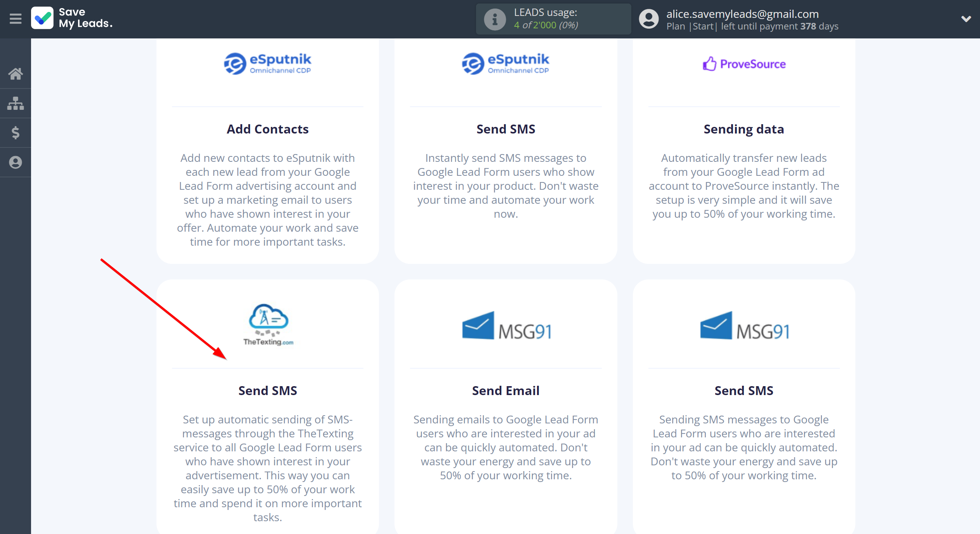Click TheTexting 'Set up automatic sending' description
Image resolution: width=980 pixels, height=534 pixels.
tap(268, 468)
